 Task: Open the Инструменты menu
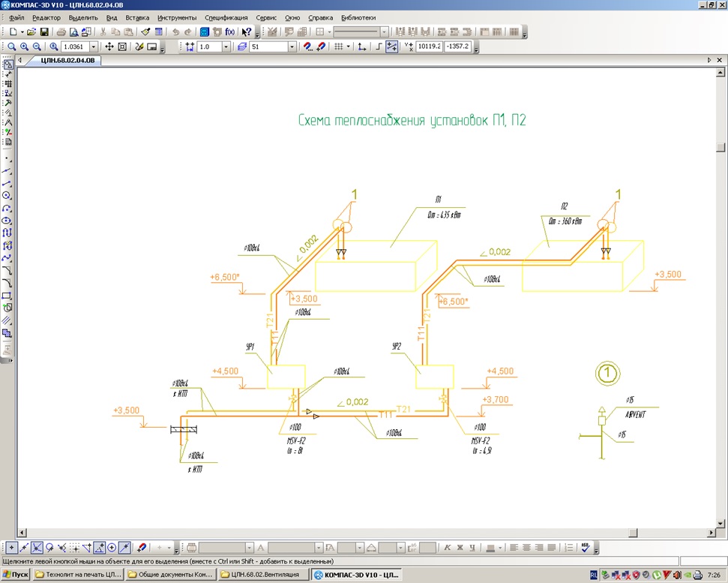(177, 18)
